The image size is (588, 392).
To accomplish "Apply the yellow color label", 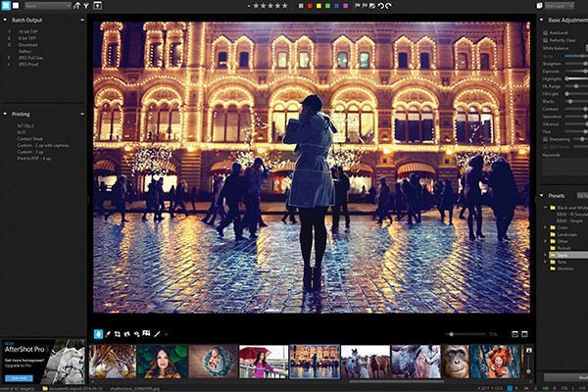I will pos(318,6).
